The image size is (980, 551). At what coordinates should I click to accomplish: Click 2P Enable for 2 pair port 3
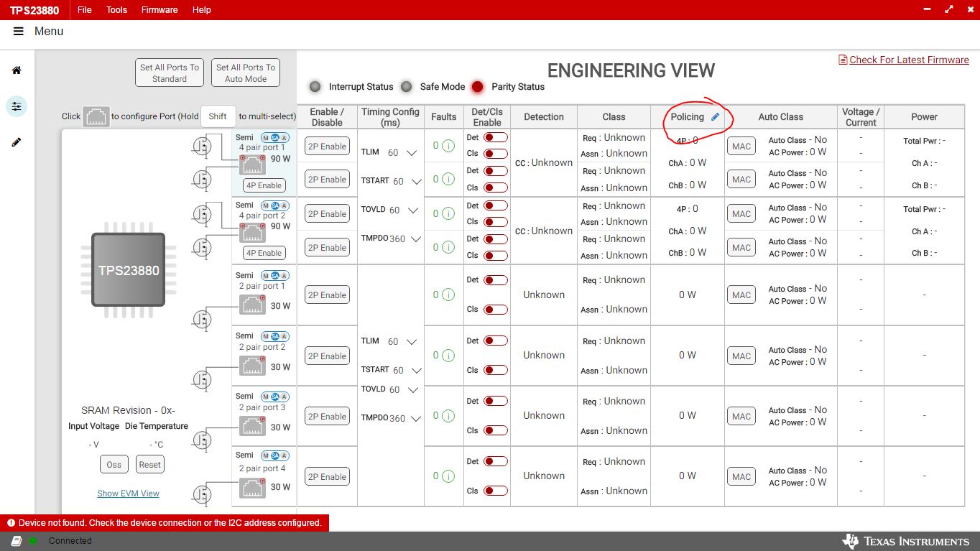[328, 417]
